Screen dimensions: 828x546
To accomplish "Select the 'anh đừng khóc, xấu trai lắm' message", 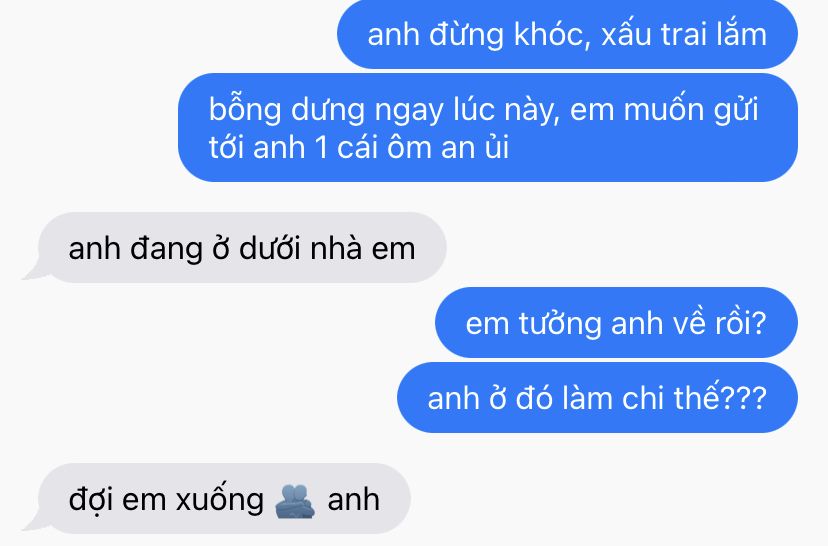I will coord(567,34).
